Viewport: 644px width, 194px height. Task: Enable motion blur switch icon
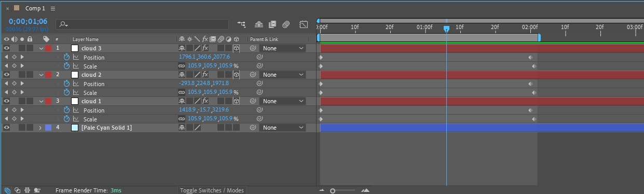286,24
